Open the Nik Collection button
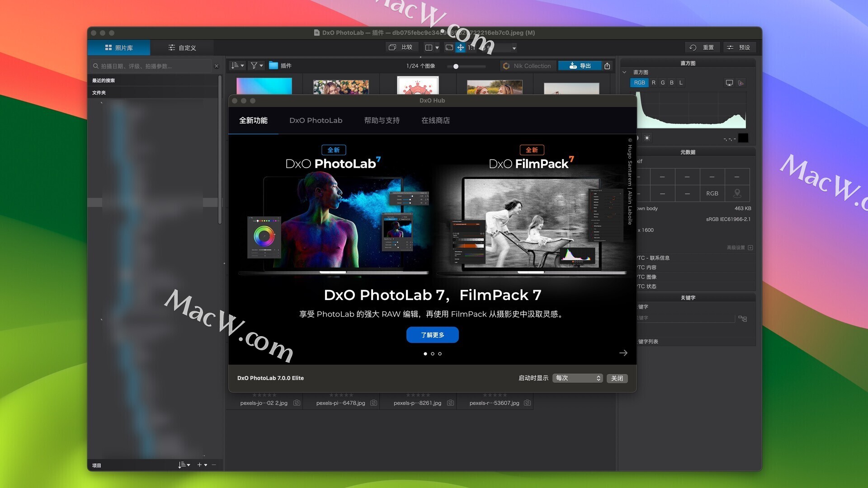Viewport: 868px width, 488px height. 527,66
